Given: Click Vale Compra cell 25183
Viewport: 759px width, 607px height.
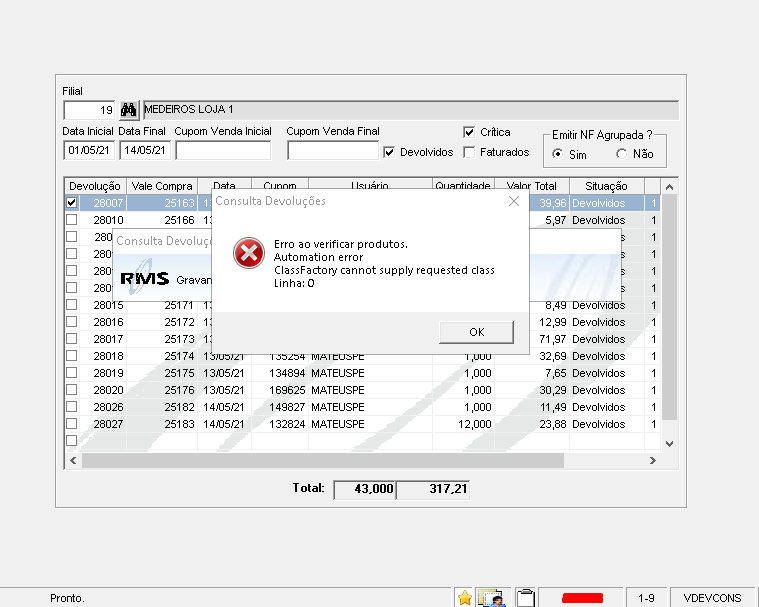Looking at the screenshot, I should coord(162,424).
